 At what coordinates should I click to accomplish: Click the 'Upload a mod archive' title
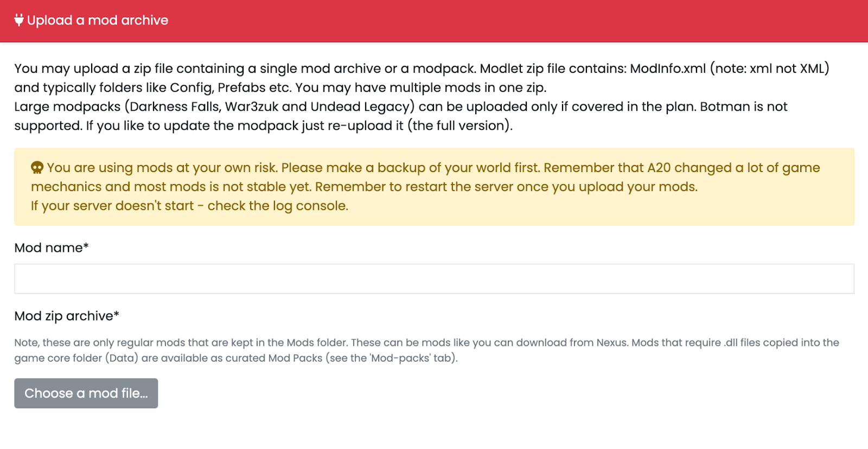point(98,20)
